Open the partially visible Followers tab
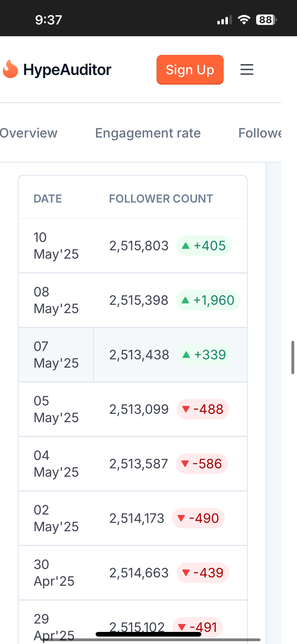 [x=260, y=133]
